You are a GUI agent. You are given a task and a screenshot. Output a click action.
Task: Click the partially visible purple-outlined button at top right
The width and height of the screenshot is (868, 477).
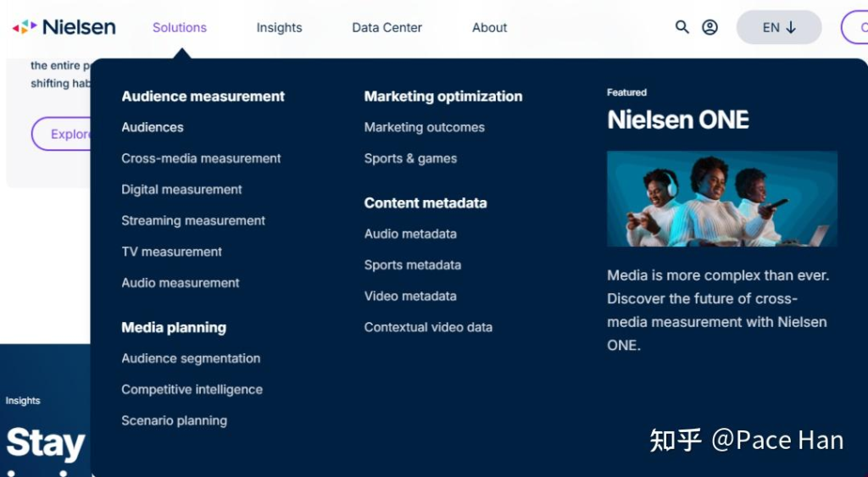854,27
